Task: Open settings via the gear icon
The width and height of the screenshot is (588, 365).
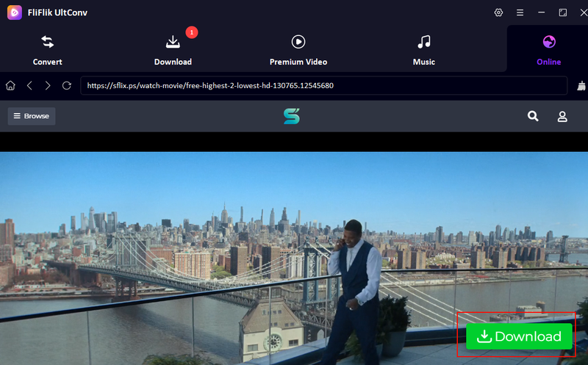Action: coord(498,12)
